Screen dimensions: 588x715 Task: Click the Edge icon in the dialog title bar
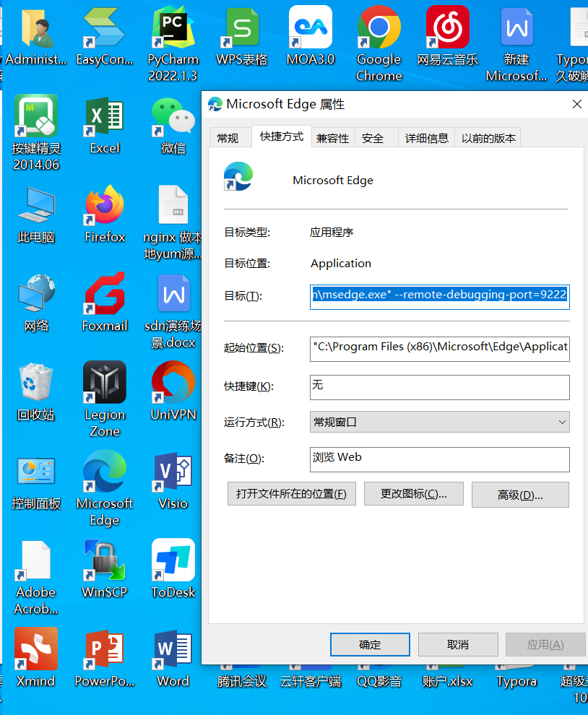click(215, 105)
